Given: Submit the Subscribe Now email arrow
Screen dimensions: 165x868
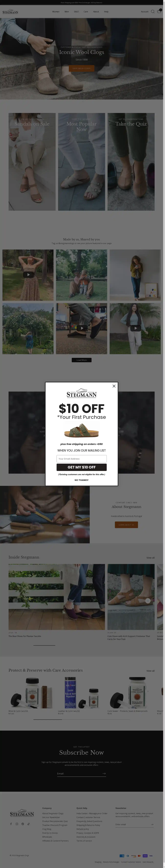Looking at the screenshot, I should point(104,774).
